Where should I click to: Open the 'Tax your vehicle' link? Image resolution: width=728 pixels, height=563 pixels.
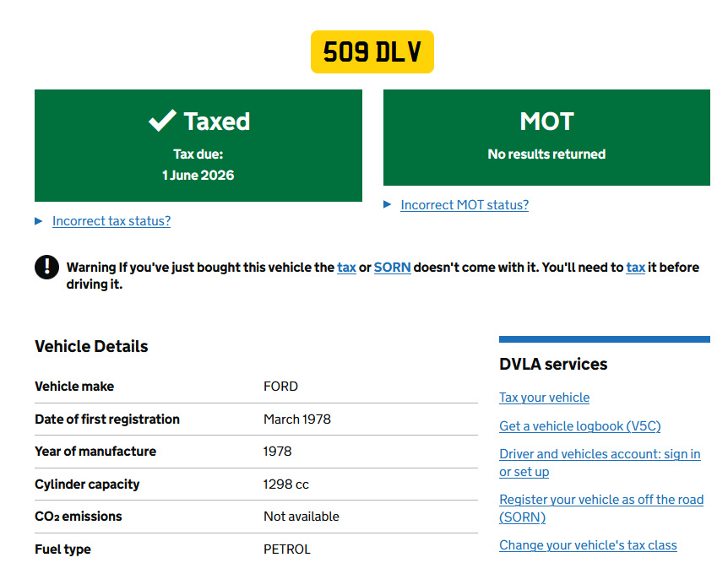544,398
